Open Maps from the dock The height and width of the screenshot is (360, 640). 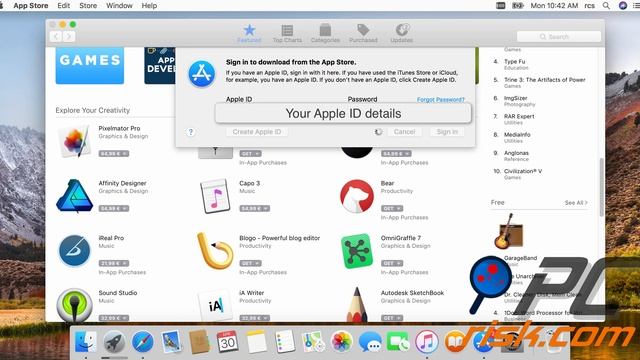313,342
